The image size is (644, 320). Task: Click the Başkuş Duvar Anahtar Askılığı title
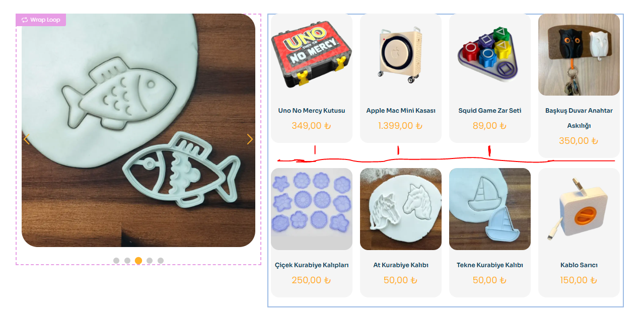579,118
